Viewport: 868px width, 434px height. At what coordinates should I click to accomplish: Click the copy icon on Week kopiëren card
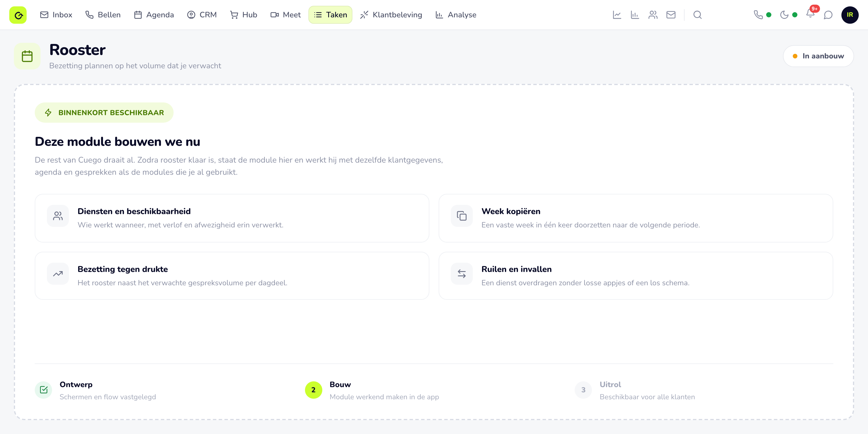click(x=461, y=216)
